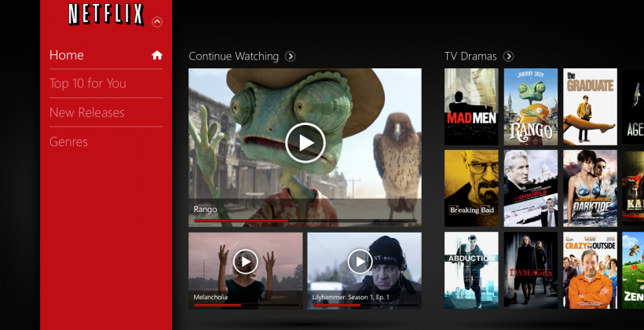Viewport: 644px width, 330px height.
Task: Open the Damages poster
Action: coord(531,270)
